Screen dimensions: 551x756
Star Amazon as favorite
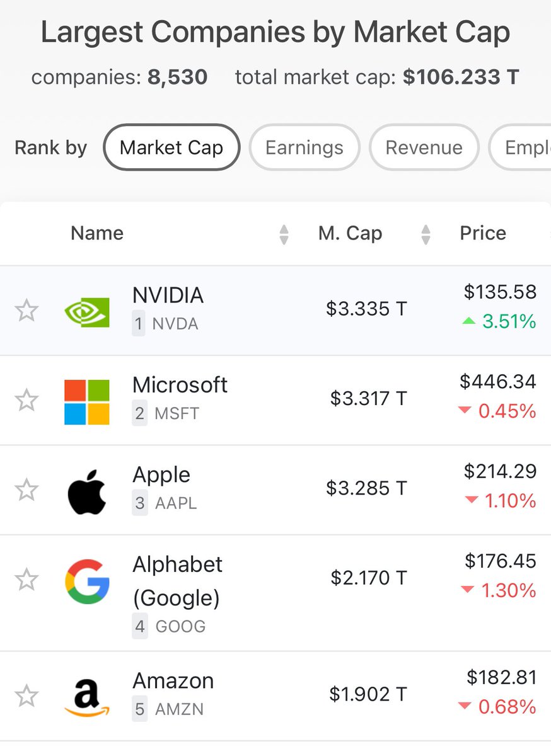point(26,696)
